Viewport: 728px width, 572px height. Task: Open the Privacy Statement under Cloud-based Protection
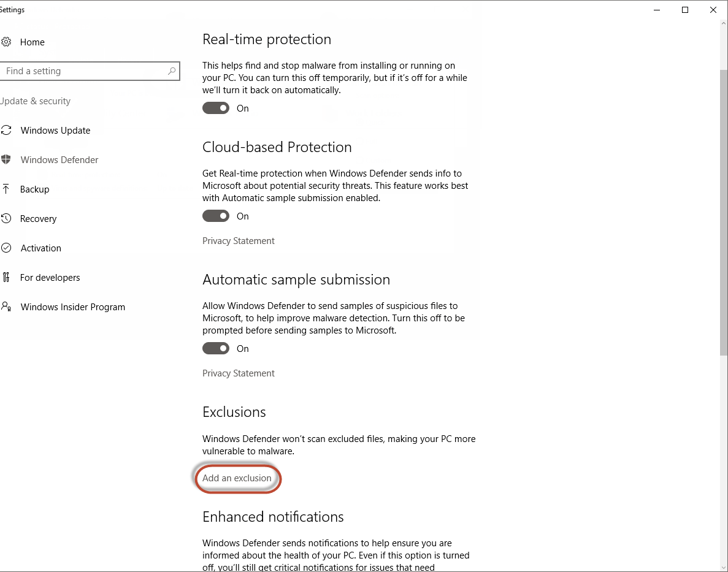(x=238, y=240)
